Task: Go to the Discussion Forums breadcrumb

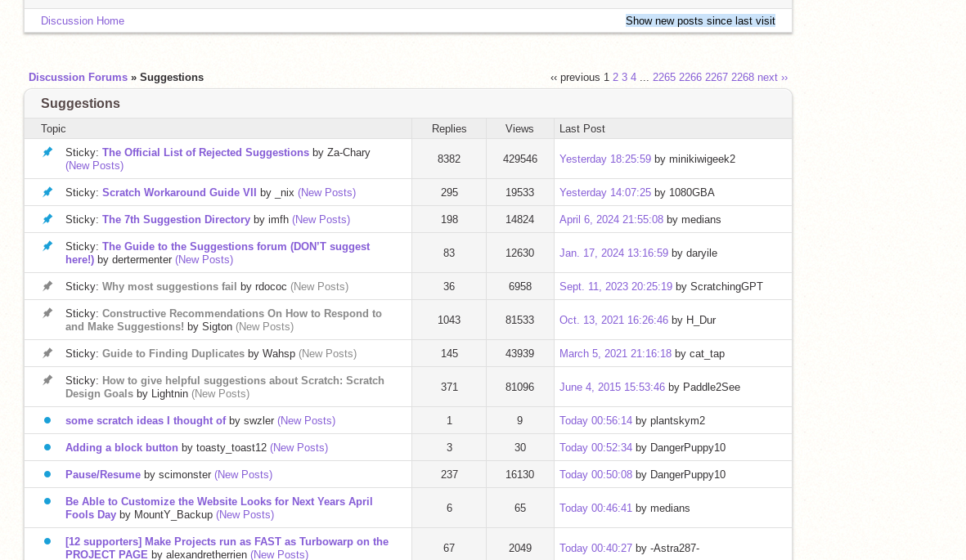Action: [78, 77]
